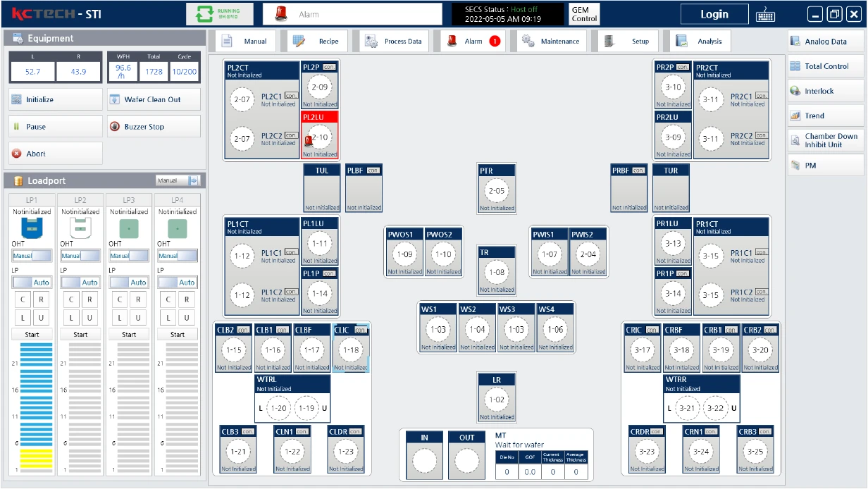Screen dimensions: 868x489
Task: Click the Cycle value 10/200
Action: pos(185,72)
